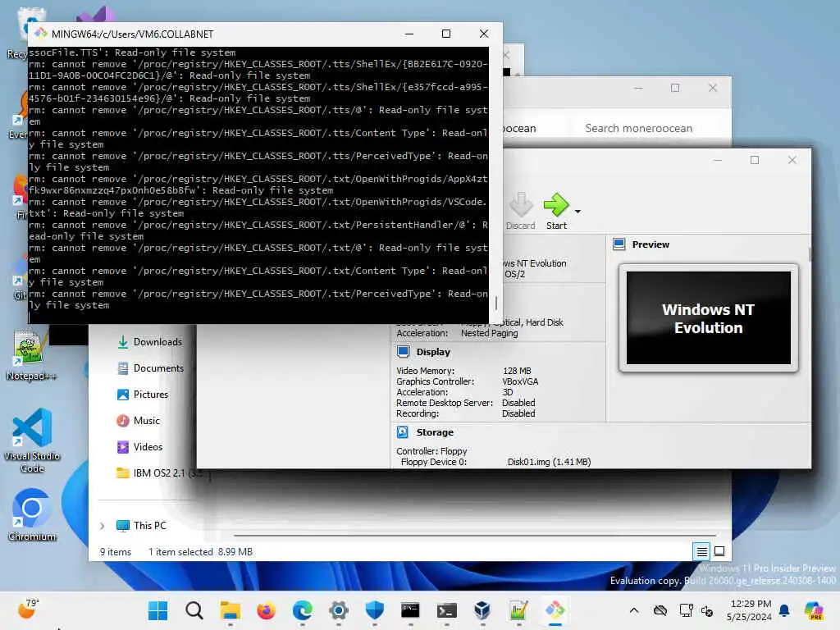The height and width of the screenshot is (630, 840).
Task: Switch to VirtualBox on taskbar
Action: (x=482, y=610)
